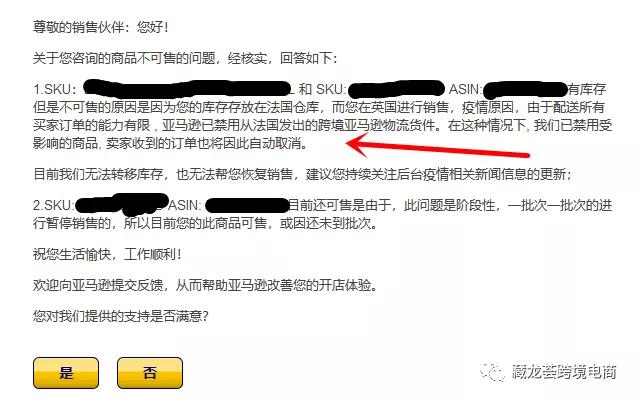
Task: Click the blacked-out ASIN before 有库存
Action: 526,89
